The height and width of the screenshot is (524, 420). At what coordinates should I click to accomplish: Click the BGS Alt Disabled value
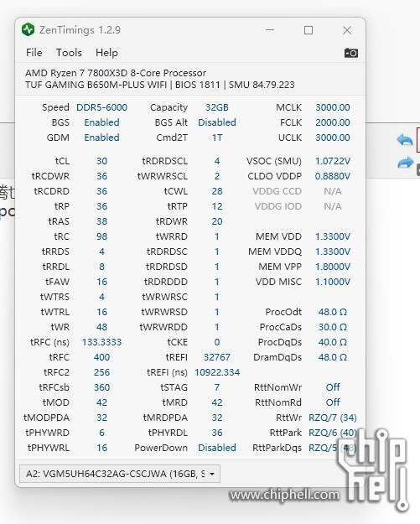(217, 122)
